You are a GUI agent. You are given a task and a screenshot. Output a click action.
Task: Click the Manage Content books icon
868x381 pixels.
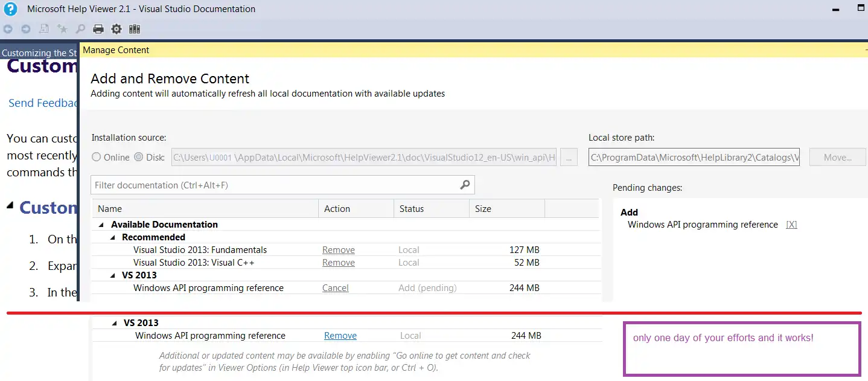coord(135,28)
